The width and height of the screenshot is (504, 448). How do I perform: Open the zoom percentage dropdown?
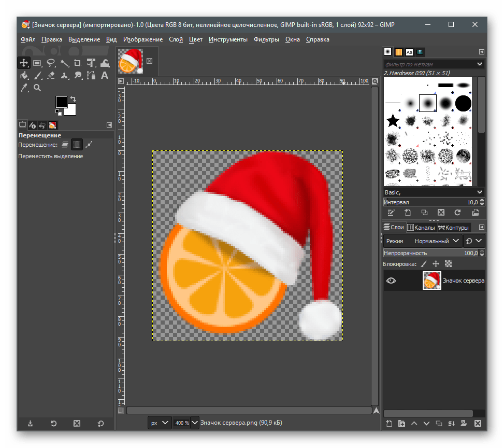(x=195, y=423)
